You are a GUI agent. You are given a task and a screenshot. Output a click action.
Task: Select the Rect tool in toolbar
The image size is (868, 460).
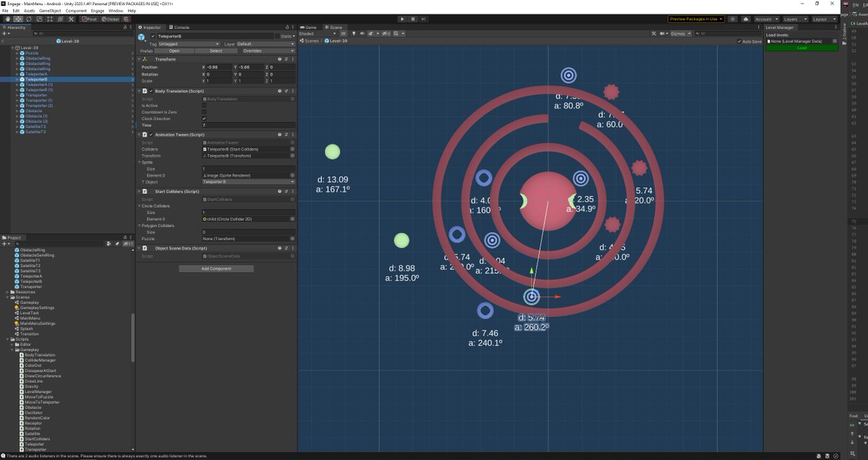point(50,19)
